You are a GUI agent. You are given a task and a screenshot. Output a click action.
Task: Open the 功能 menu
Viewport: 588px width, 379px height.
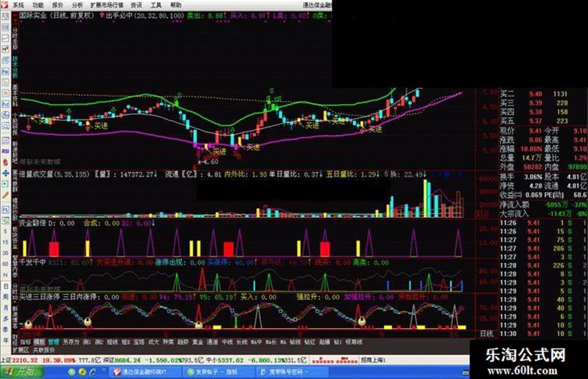38,5
